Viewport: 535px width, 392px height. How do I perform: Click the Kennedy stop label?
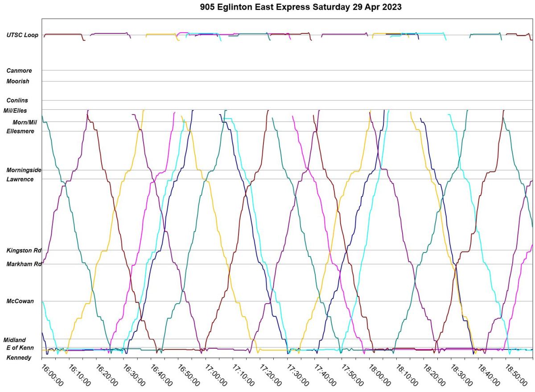click(x=19, y=358)
